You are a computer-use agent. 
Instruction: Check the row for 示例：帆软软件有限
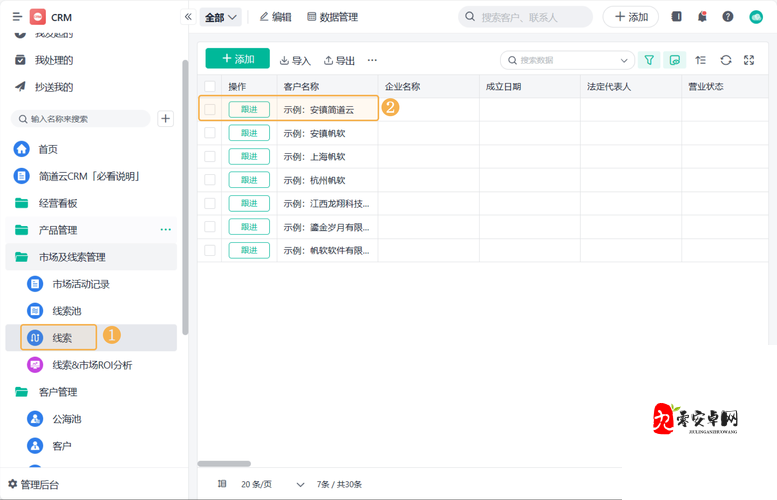210,250
